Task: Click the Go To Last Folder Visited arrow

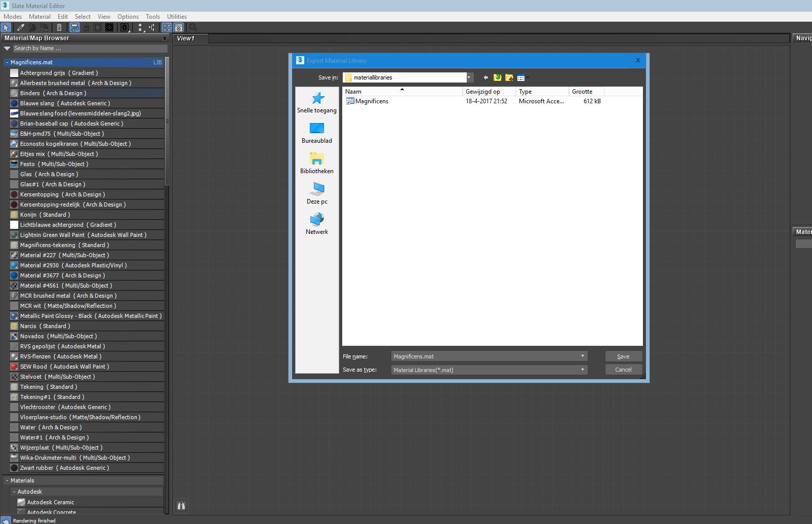Action: tap(485, 77)
